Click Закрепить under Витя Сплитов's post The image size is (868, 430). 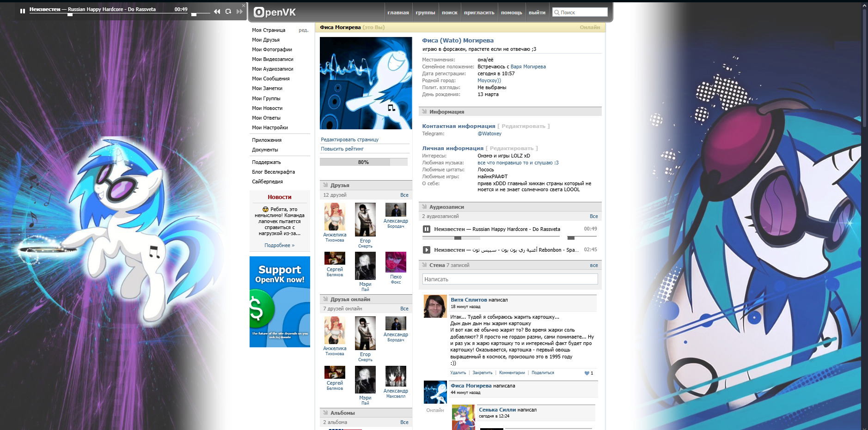[483, 373]
